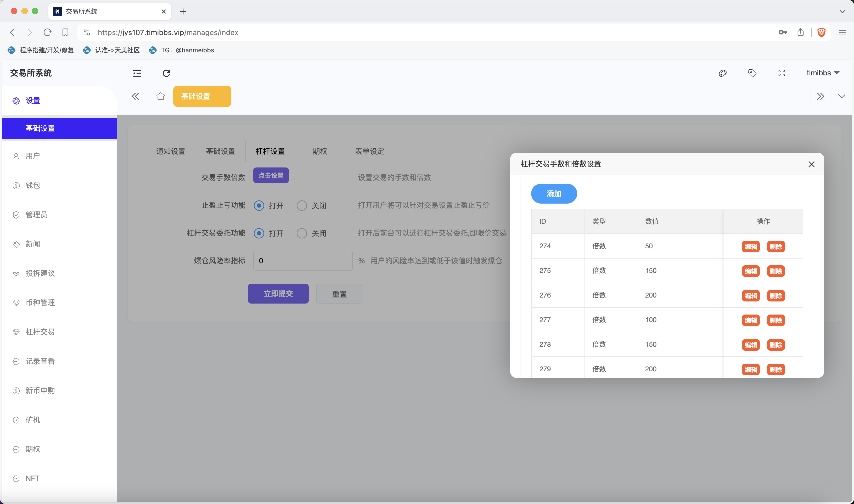View site information icon in address bar

click(87, 32)
